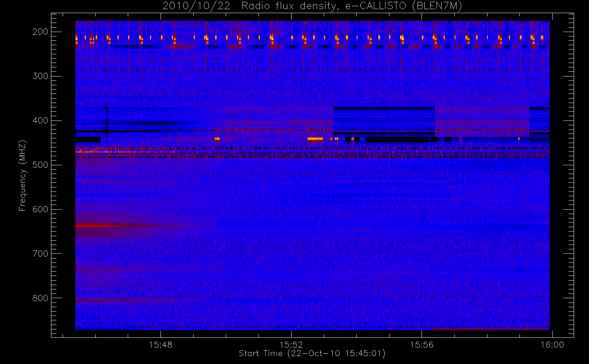Select the 800 frequency tick label
This screenshot has width=589, height=364.
tap(40, 298)
